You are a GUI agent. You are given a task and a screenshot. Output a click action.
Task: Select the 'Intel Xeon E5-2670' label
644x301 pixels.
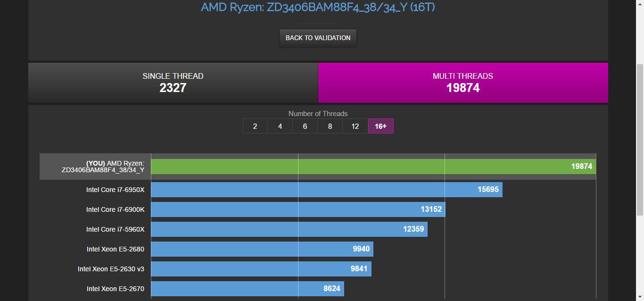(116, 289)
